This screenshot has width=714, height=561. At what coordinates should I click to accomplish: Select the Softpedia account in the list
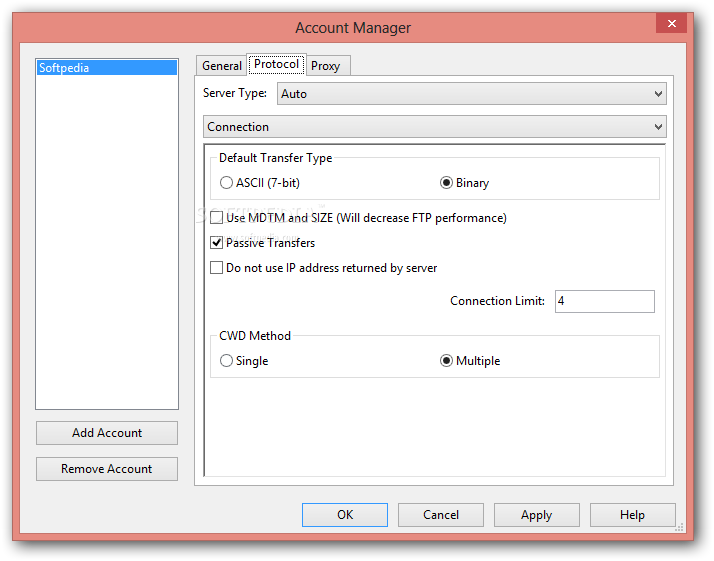click(x=107, y=68)
